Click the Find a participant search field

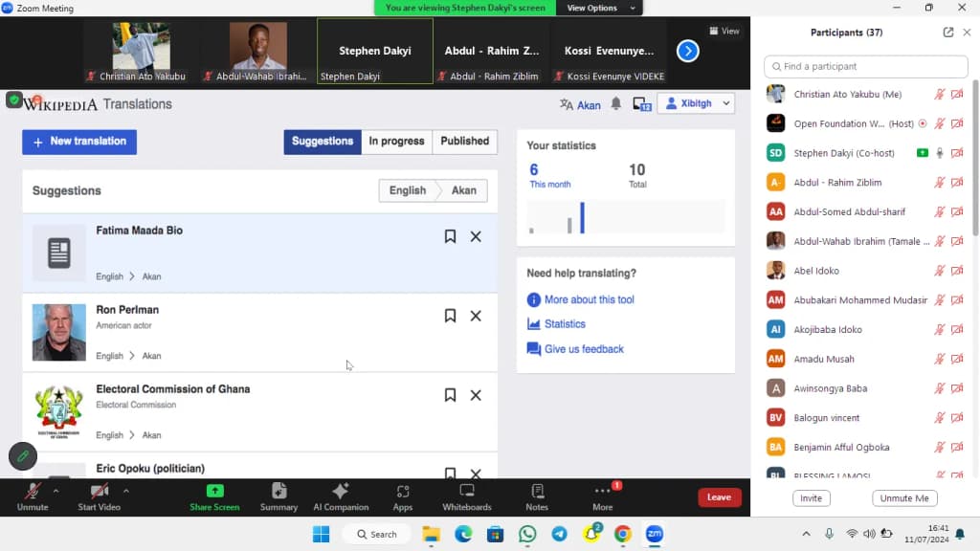[x=865, y=66]
